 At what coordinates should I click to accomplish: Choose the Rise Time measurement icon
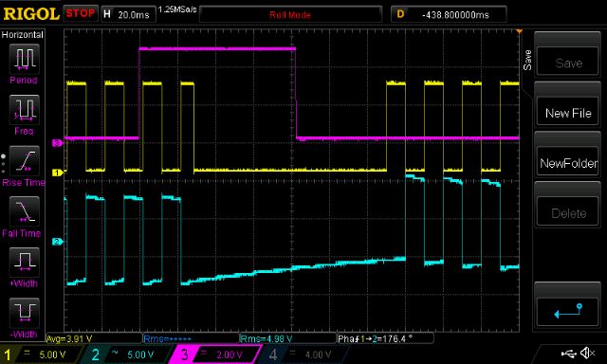[24, 160]
